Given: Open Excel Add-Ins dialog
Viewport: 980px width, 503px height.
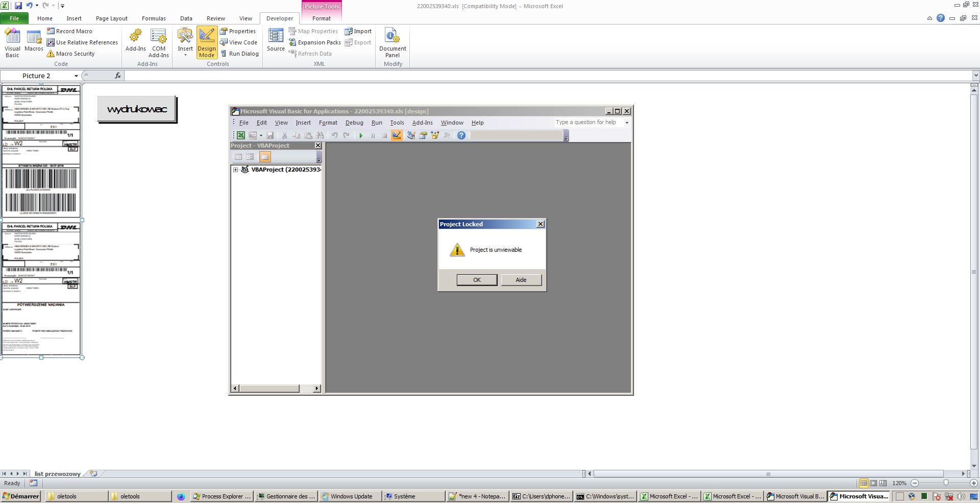Looking at the screenshot, I should pos(135,40).
